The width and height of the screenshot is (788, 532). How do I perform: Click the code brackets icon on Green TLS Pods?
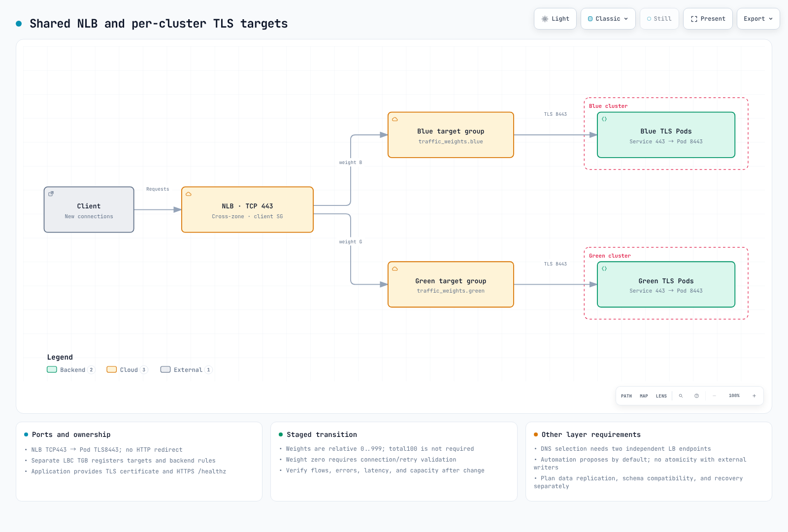604,269
